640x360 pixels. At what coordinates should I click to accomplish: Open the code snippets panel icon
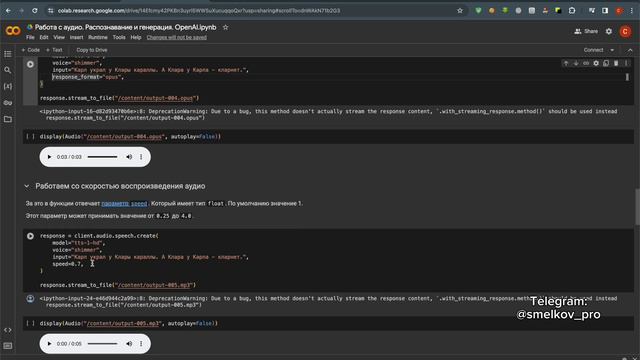tap(8, 330)
